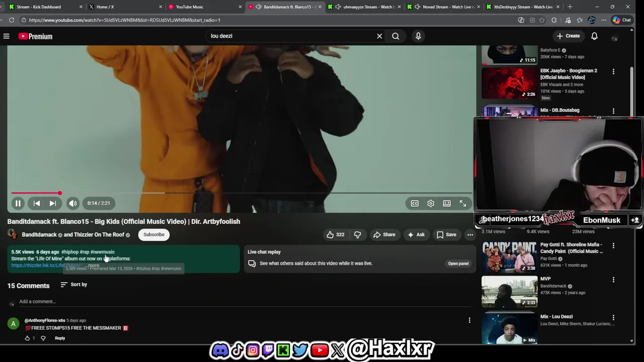Open the Candy Paint video thumbnail
Image resolution: width=644 pixels, height=362 pixels.
(510, 257)
